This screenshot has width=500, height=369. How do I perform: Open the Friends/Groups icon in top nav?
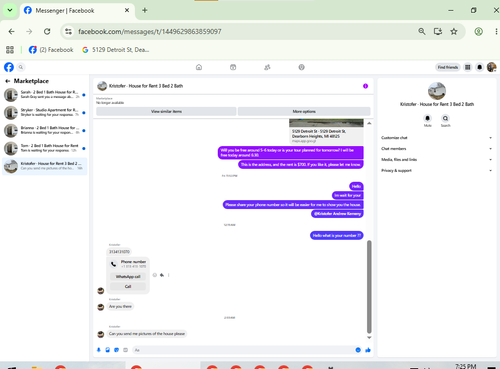click(x=267, y=67)
